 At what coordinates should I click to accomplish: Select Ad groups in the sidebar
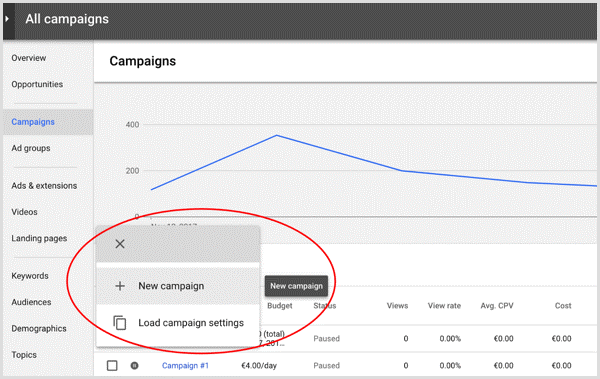pos(31,148)
